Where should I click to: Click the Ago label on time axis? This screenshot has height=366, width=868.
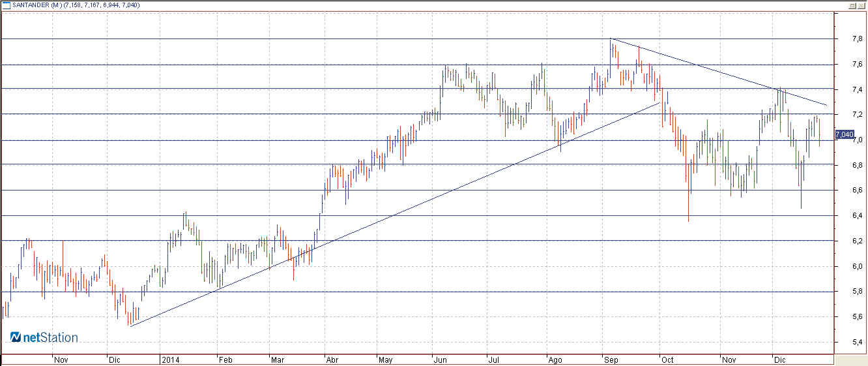[555, 359]
